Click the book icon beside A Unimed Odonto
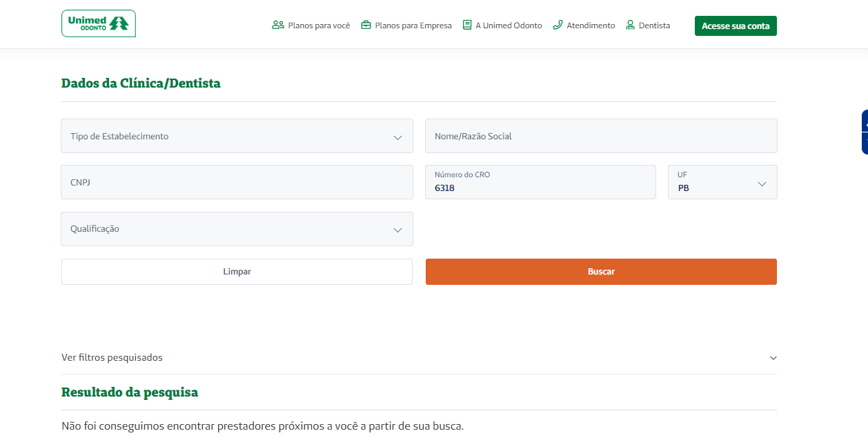The height and width of the screenshot is (440, 868). [x=467, y=26]
